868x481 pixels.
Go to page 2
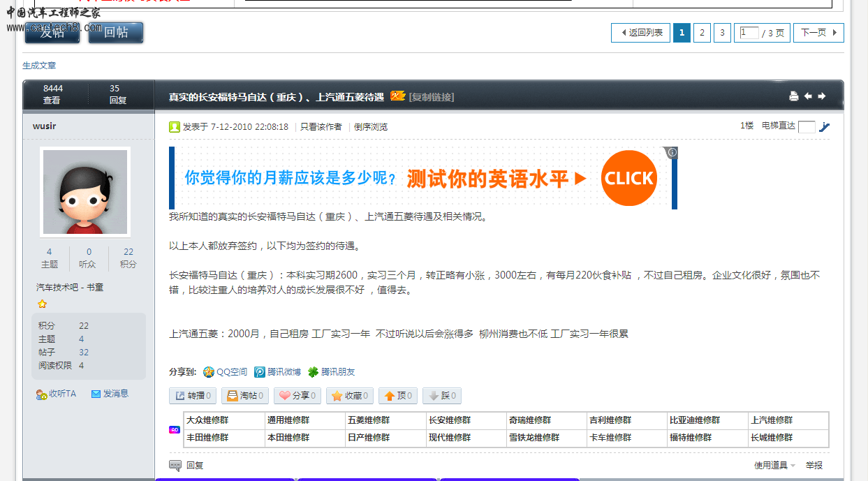coord(702,33)
